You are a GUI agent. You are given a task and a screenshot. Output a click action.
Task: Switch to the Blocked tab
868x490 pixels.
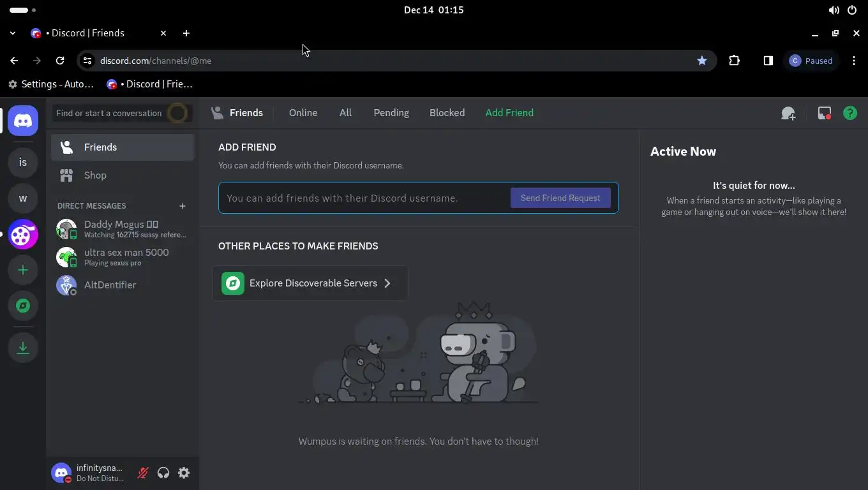[x=447, y=113]
